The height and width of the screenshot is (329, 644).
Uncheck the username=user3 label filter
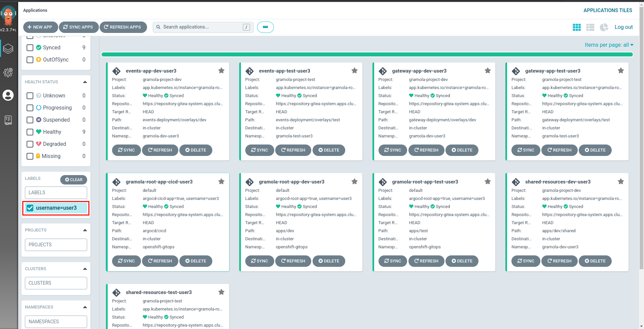coord(30,208)
